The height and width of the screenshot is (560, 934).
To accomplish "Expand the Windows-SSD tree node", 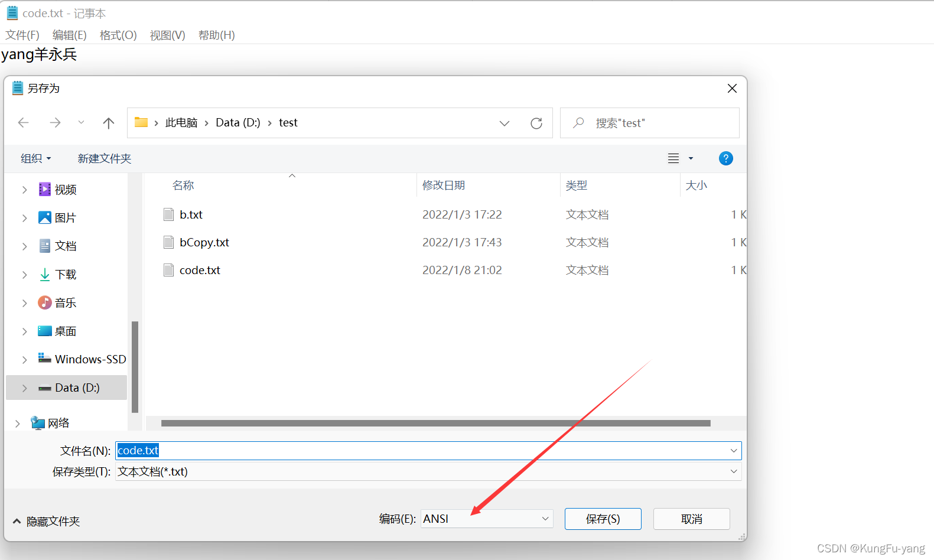I will click(24, 360).
